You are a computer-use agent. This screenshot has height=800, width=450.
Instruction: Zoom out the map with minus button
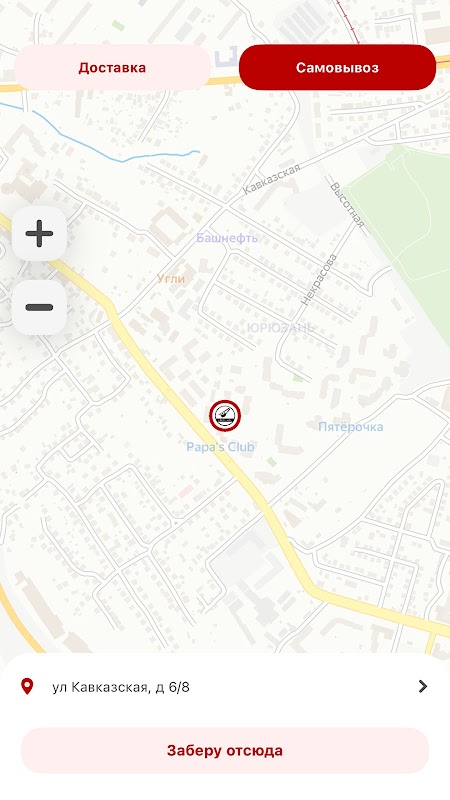[39, 307]
